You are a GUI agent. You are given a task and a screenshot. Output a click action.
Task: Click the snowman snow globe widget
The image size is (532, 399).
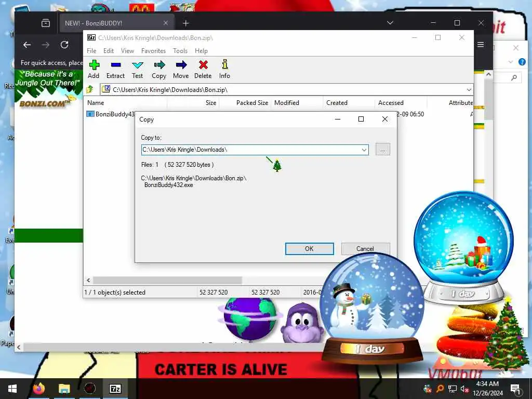[x=372, y=309]
